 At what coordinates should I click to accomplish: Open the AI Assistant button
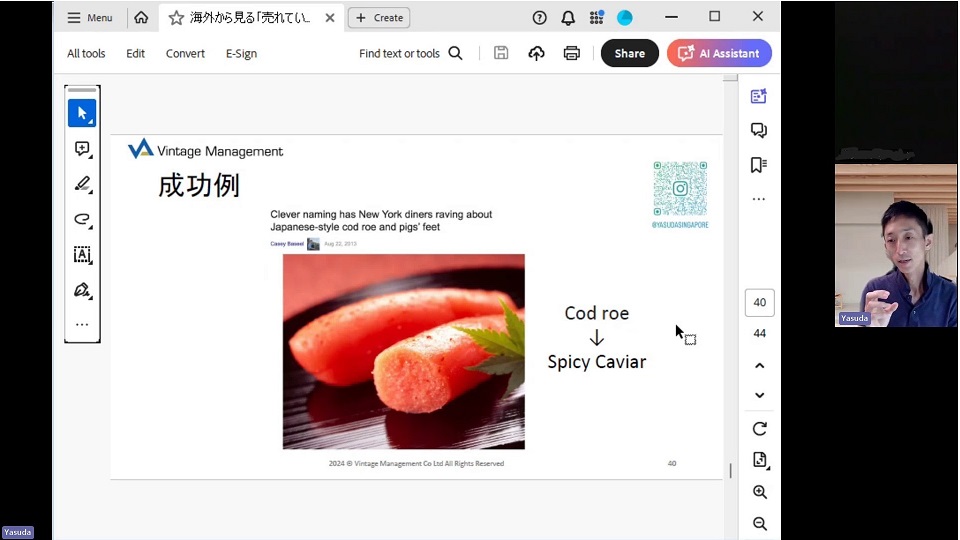tap(719, 53)
